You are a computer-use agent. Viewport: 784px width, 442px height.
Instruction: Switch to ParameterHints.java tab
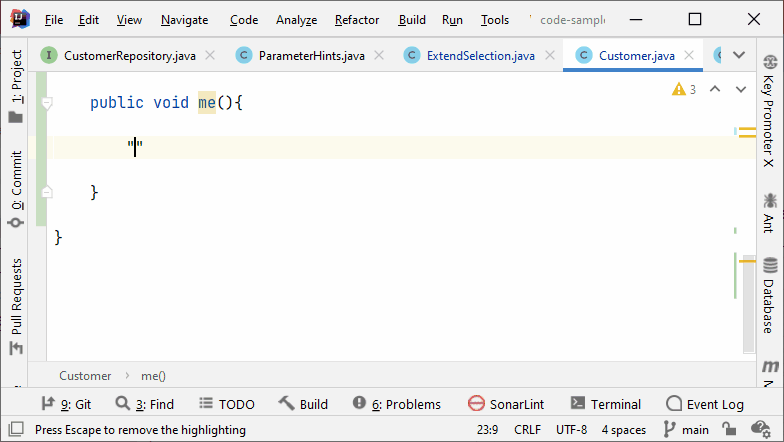(311, 56)
